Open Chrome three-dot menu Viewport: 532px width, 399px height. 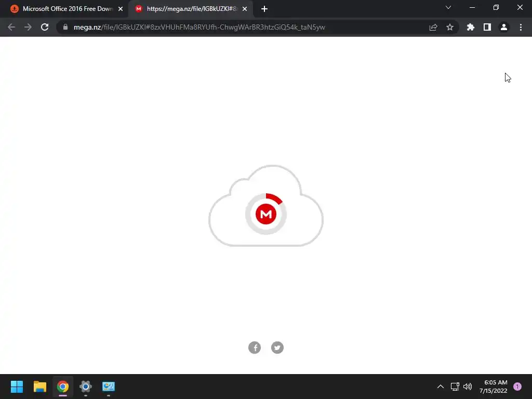tap(521, 27)
